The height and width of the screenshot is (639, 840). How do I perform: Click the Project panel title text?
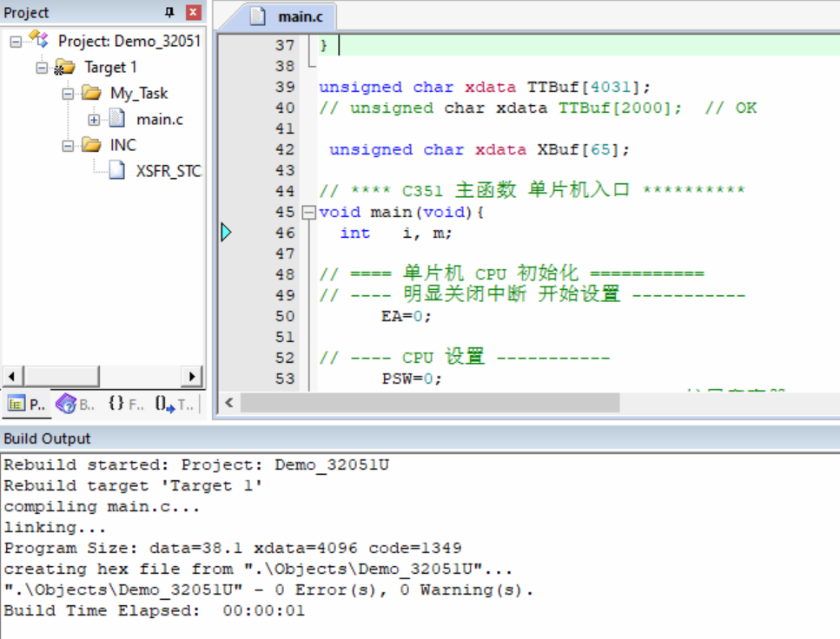coord(26,12)
